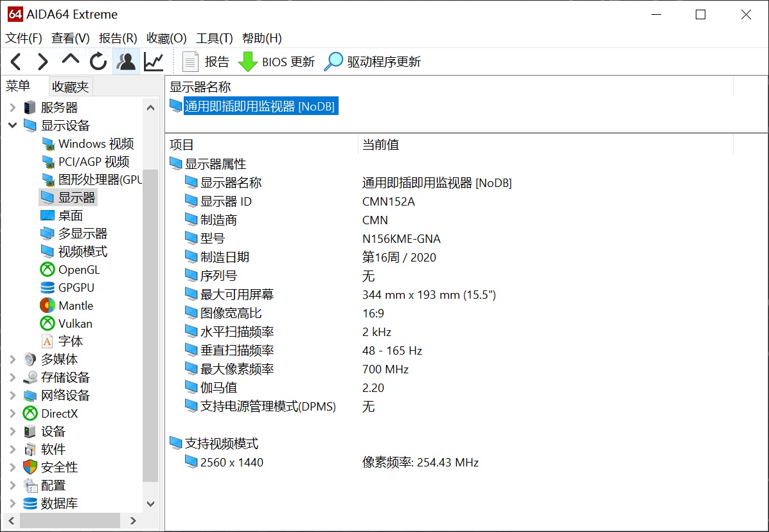Image resolution: width=769 pixels, height=532 pixels.
Task: Click the GPGPU stacked disks icon
Action: 48,288
